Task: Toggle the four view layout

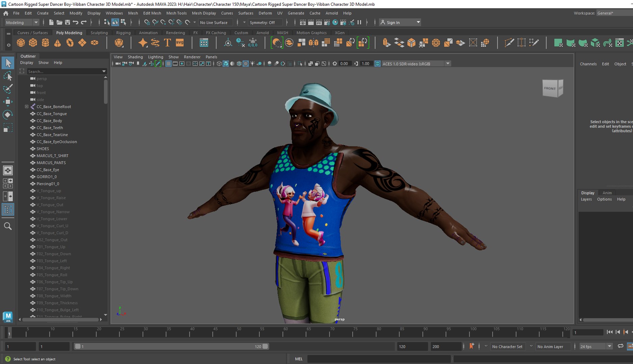Action: (x=8, y=183)
